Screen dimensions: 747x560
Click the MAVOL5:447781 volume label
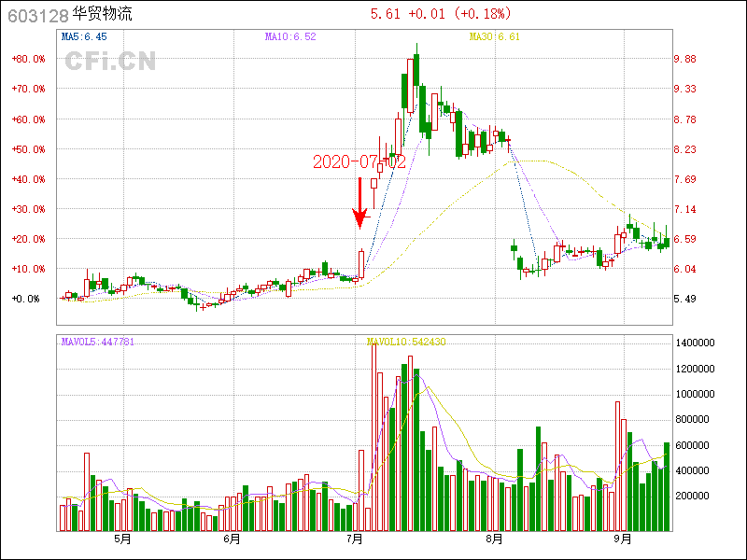tap(98, 342)
